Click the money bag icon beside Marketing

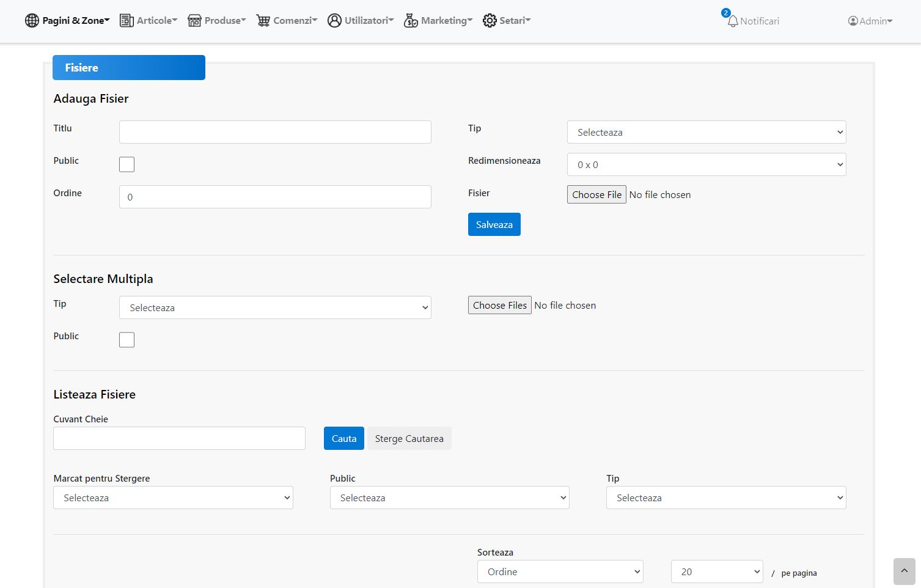411,21
